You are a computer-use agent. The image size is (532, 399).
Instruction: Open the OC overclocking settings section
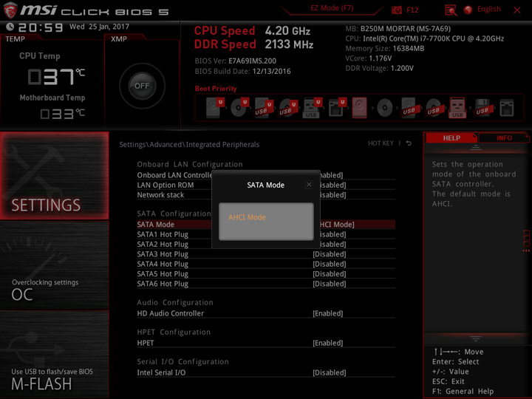click(x=55, y=265)
